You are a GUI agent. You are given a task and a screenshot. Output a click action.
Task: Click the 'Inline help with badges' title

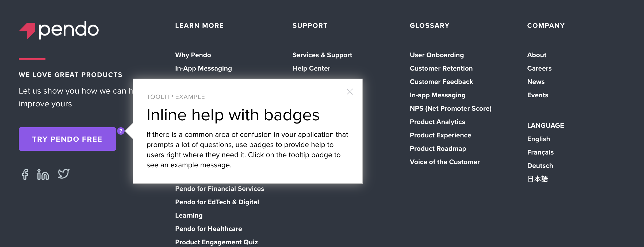pyautogui.click(x=233, y=115)
